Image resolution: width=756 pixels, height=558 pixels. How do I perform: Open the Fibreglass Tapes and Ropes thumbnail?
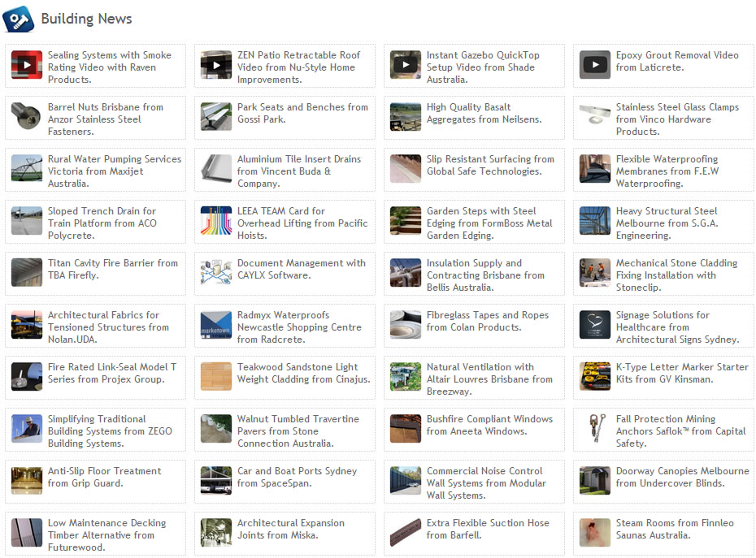point(406,325)
